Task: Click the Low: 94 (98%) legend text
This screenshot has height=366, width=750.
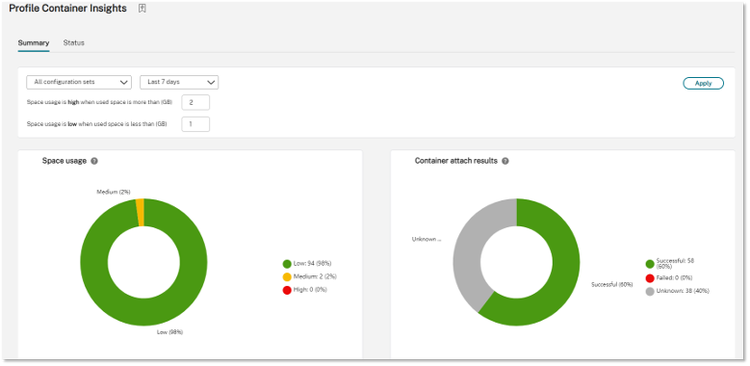Action: pyautogui.click(x=312, y=264)
